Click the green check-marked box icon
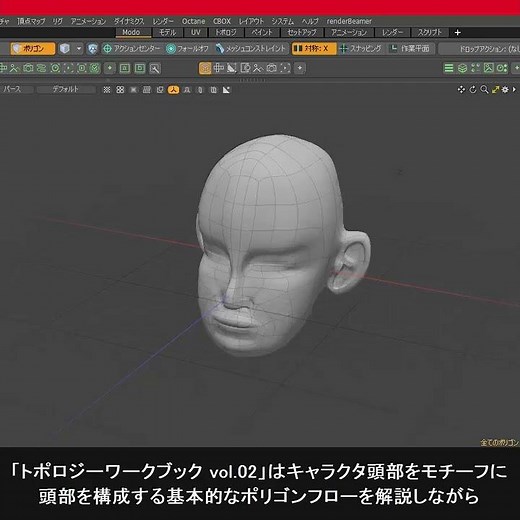Screen dimensions: 520x520 click(95, 68)
